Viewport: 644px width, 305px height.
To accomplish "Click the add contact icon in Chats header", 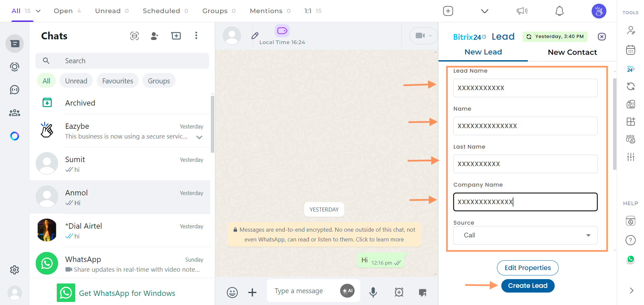I will point(154,36).
